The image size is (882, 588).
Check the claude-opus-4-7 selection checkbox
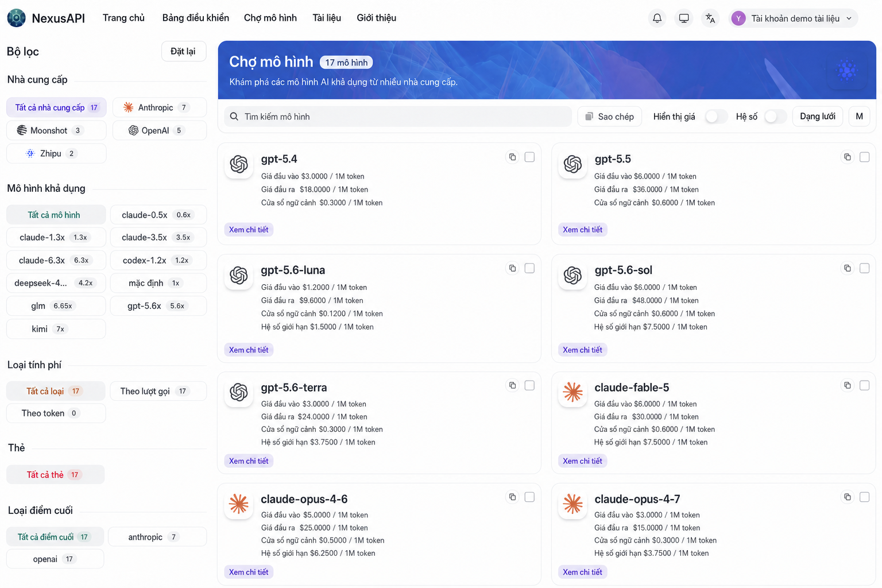pyautogui.click(x=864, y=497)
